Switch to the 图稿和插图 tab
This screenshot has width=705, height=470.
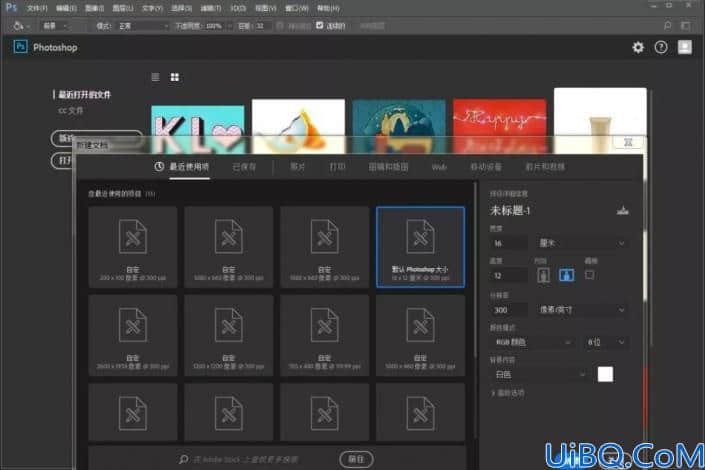[388, 167]
